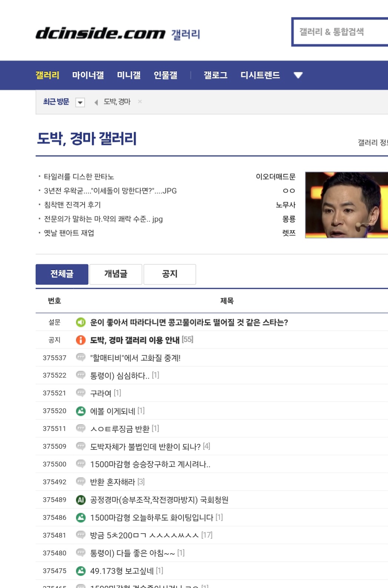The image size is (388, 588).
Task: Click the green speaker icon on the 설문 row
Action: click(x=80, y=322)
